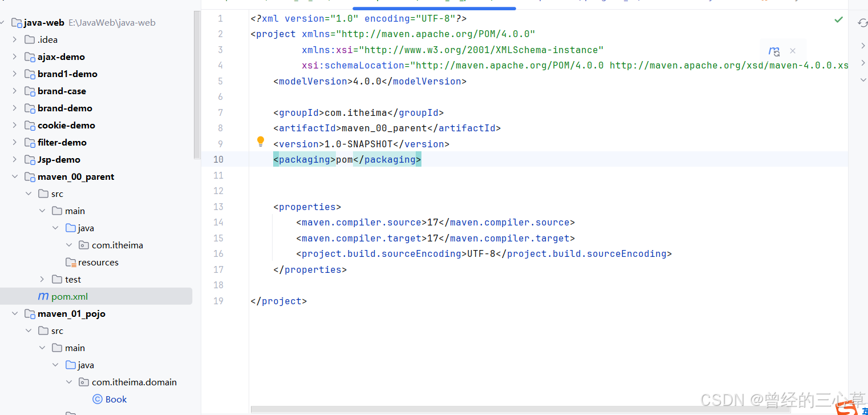Click the maven_00_parent module folder icon
The height and width of the screenshot is (415, 868).
(x=30, y=176)
